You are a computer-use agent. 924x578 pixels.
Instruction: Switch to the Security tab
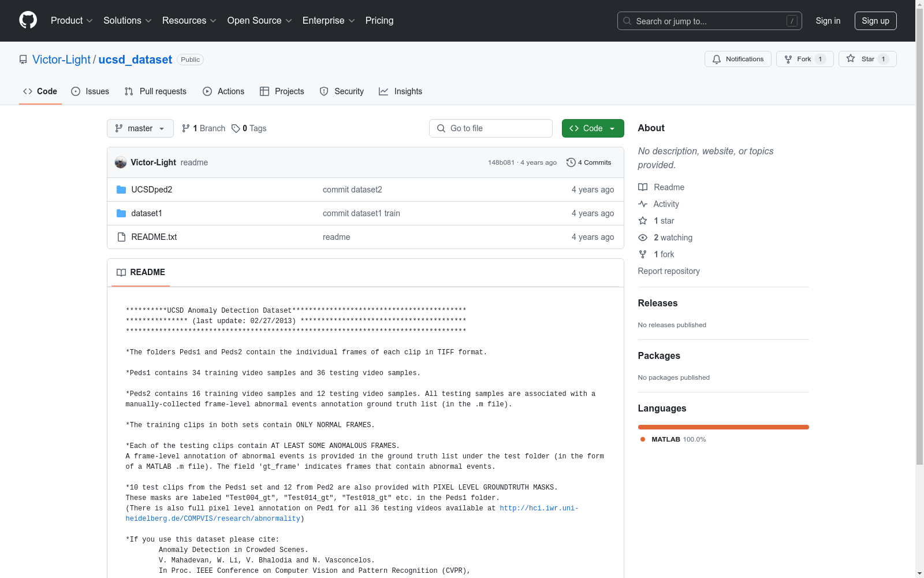pyautogui.click(x=342, y=91)
